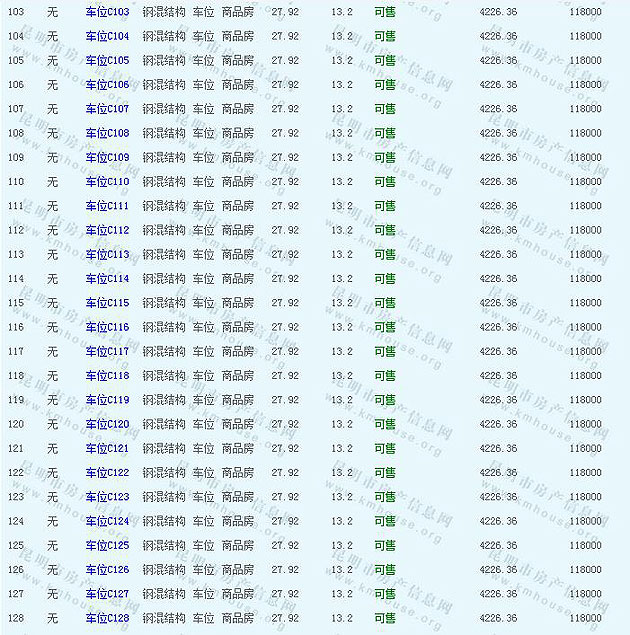Open the 车位C124 link
The image size is (630, 635).
click(x=107, y=521)
